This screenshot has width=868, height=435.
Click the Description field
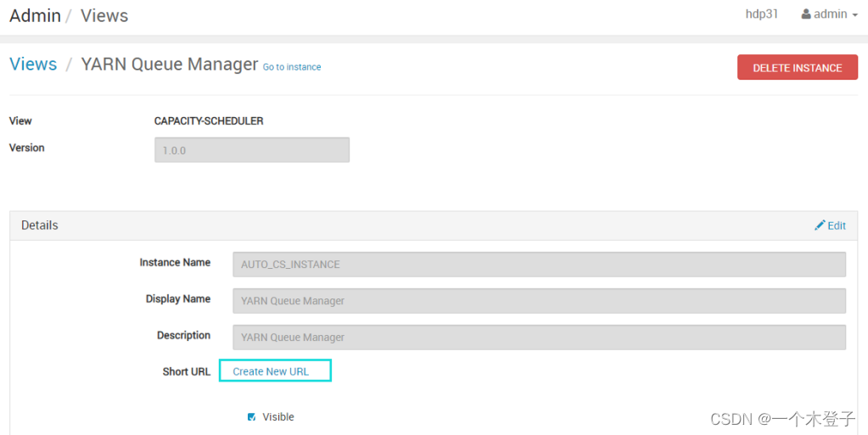539,337
